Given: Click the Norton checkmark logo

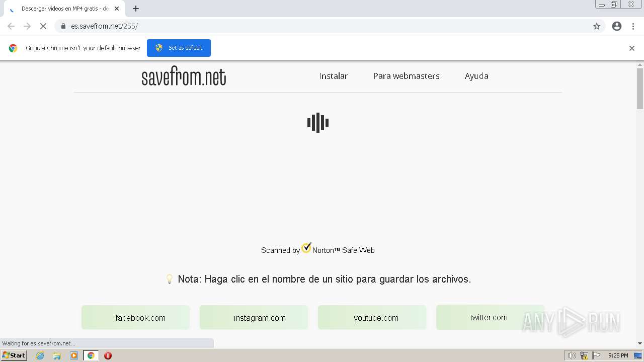Looking at the screenshot, I should 306,248.
